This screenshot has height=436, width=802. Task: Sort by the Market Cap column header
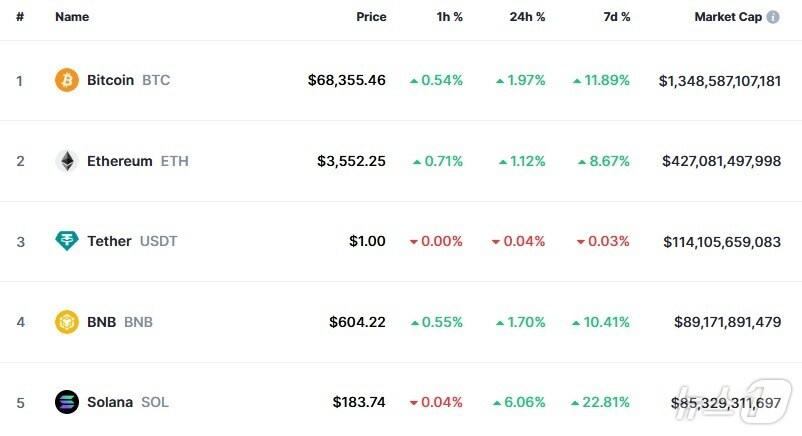pos(728,18)
